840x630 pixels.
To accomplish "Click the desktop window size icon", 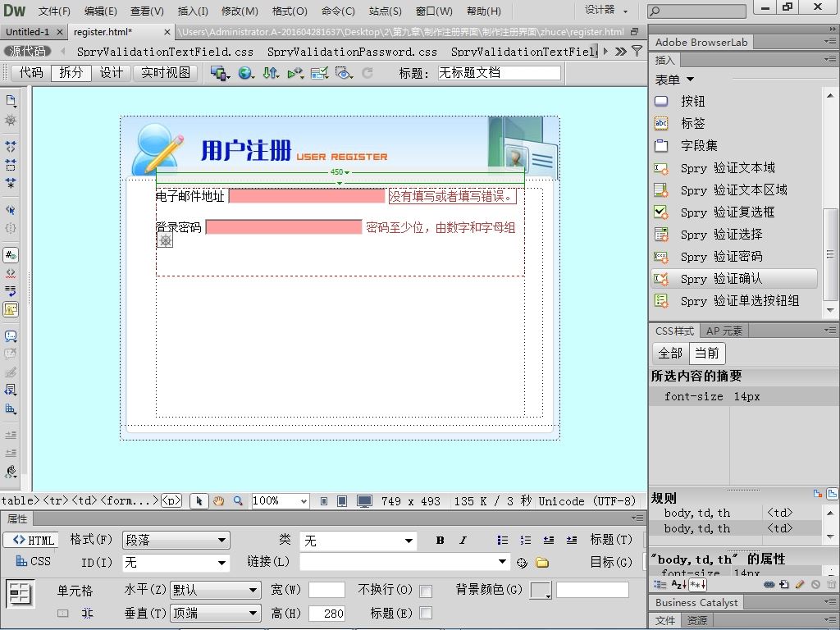I will (x=364, y=501).
